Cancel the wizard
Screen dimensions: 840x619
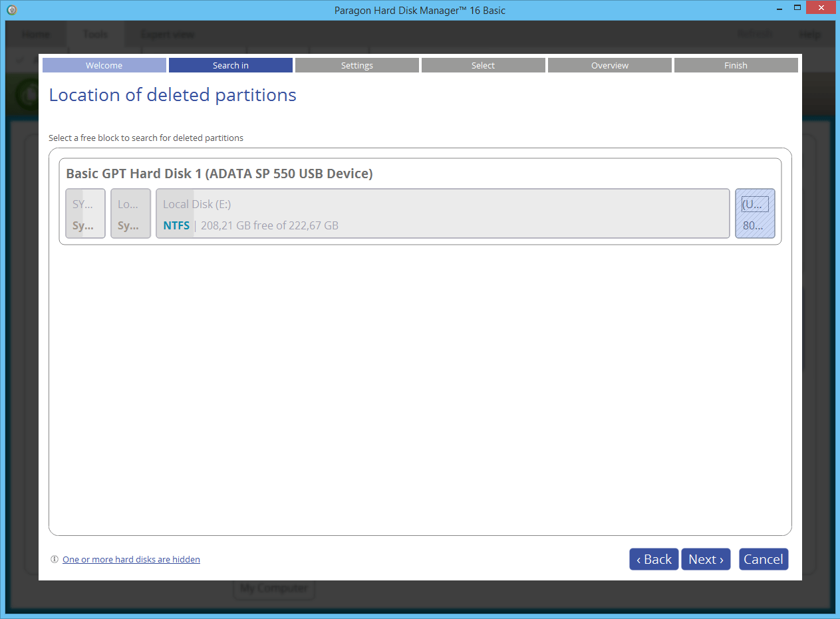click(x=763, y=559)
